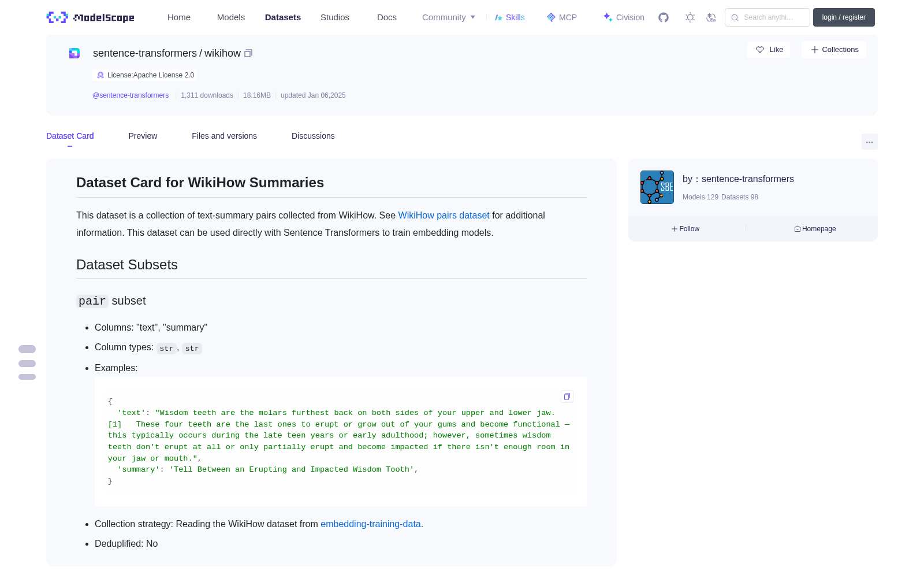The image size is (924, 578).
Task: Open the WikiHow pairs dataset link
Action: click(x=444, y=215)
